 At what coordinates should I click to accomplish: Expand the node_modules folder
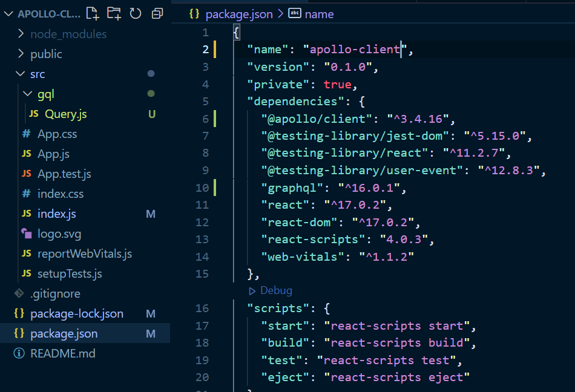21,34
